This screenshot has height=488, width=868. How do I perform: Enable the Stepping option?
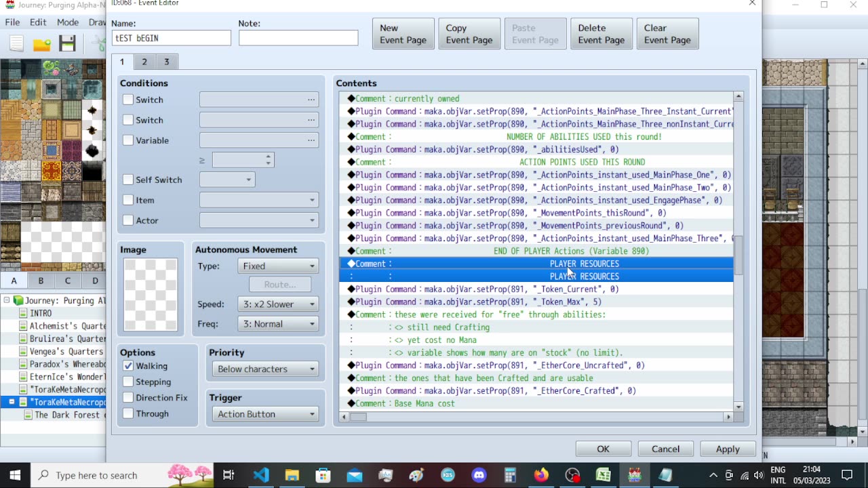(127, 382)
